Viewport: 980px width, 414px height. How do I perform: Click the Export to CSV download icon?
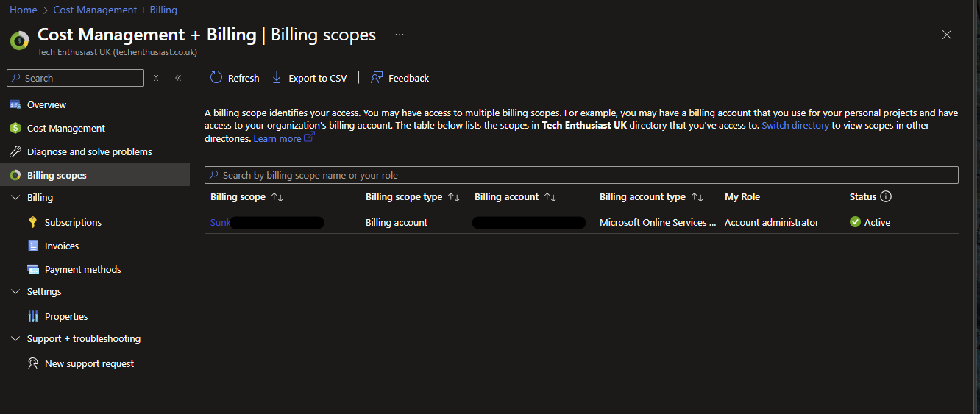277,78
